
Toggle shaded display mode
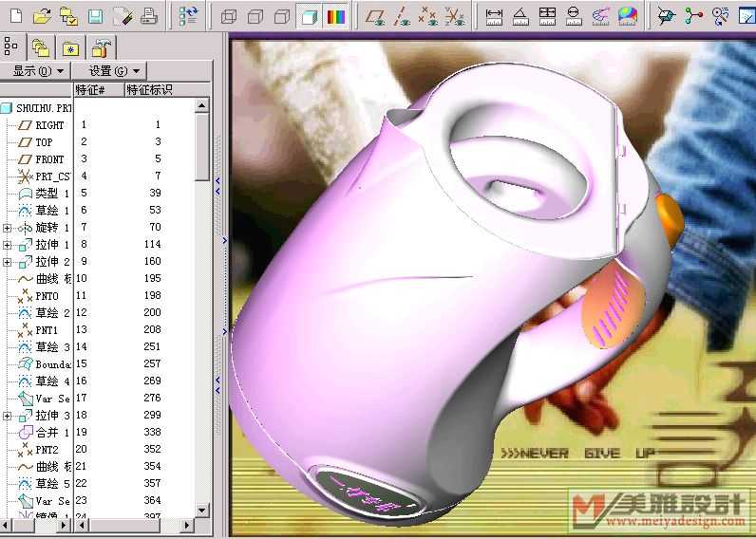(x=308, y=16)
